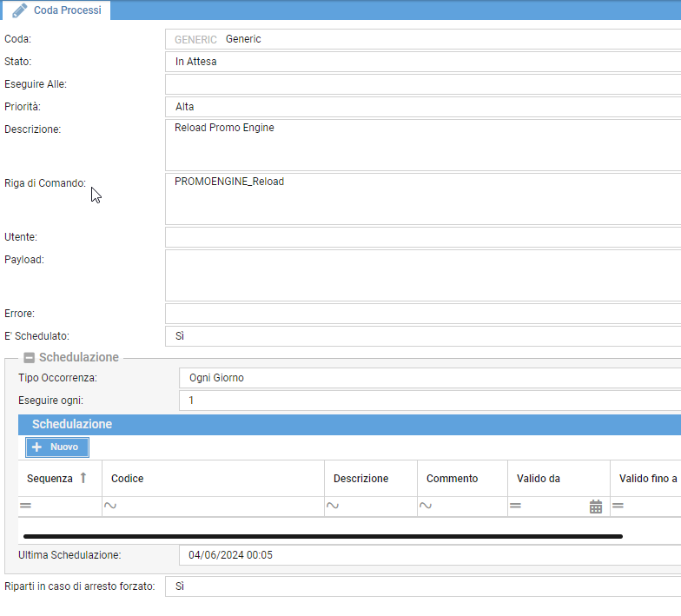Click contains filter operator under Commento column
This screenshot has width=681, height=616.
click(426, 507)
